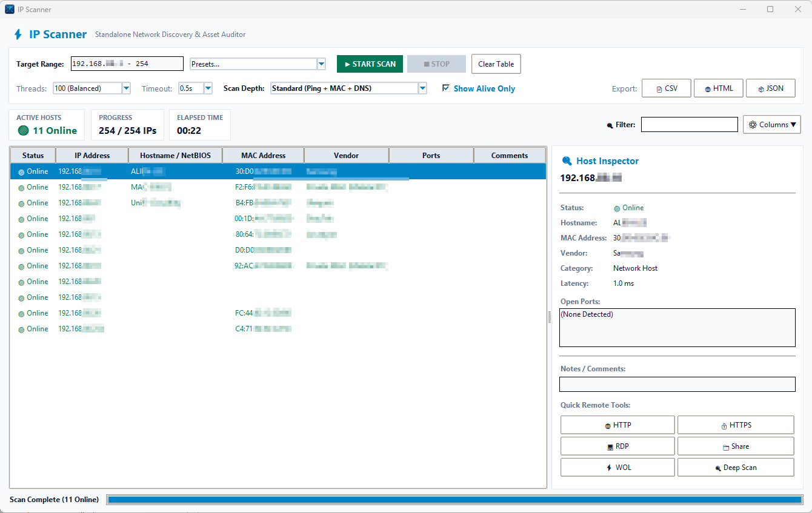Export results as JSON

click(x=771, y=88)
